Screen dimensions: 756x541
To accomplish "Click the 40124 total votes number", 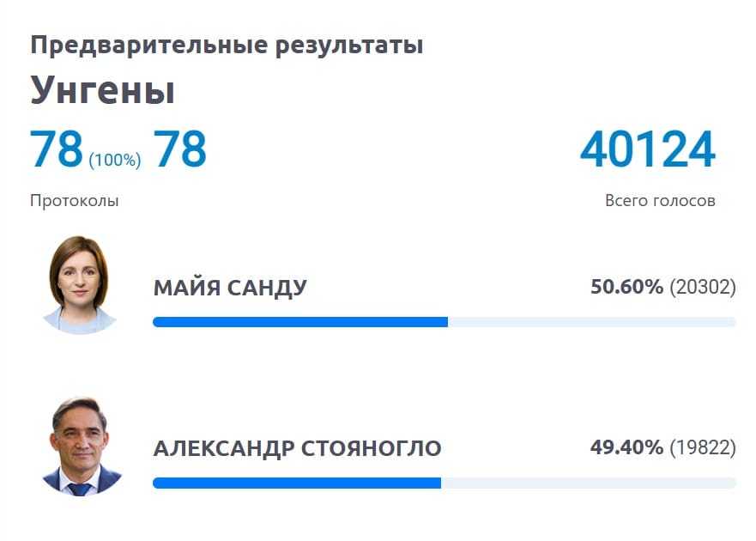I will point(647,149).
